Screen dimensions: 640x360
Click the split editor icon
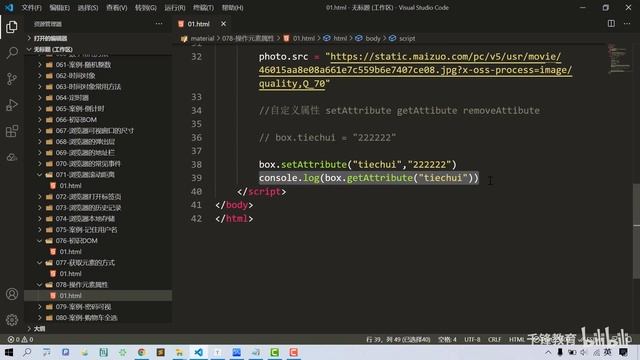pos(611,24)
